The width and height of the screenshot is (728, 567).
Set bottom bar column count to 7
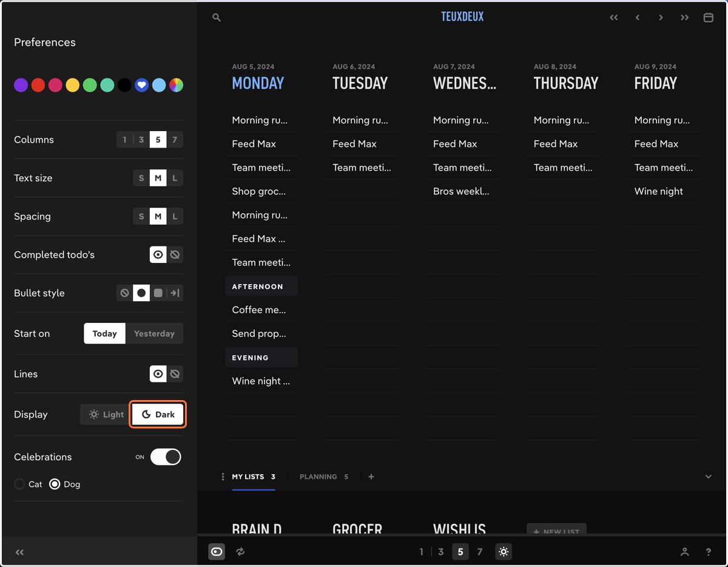pyautogui.click(x=480, y=552)
